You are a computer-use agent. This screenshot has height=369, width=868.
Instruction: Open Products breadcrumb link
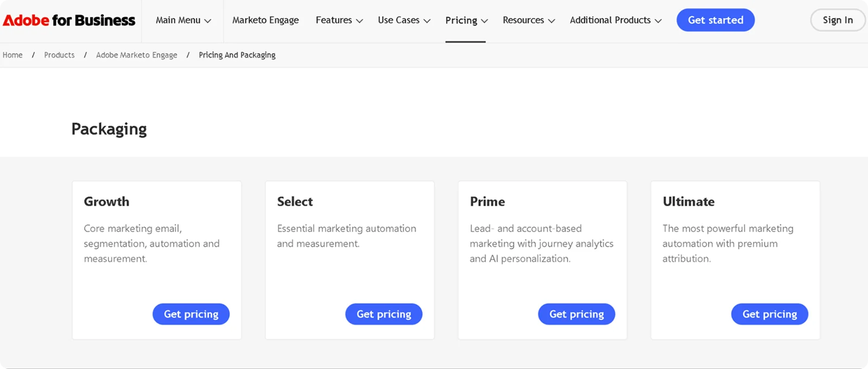[x=59, y=55]
